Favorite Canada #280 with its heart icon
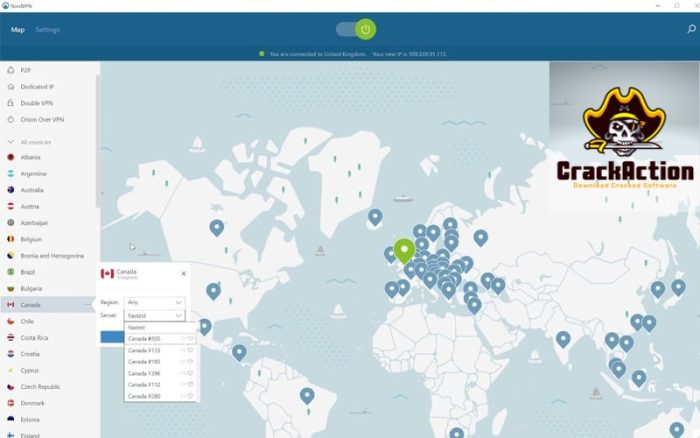Viewport: 700px width, 438px height. tap(191, 396)
